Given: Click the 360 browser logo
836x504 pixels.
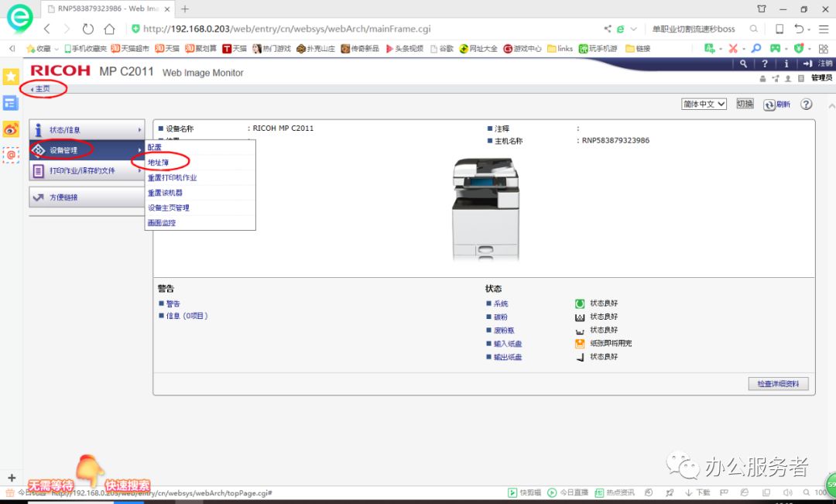Looking at the screenshot, I should [x=19, y=18].
